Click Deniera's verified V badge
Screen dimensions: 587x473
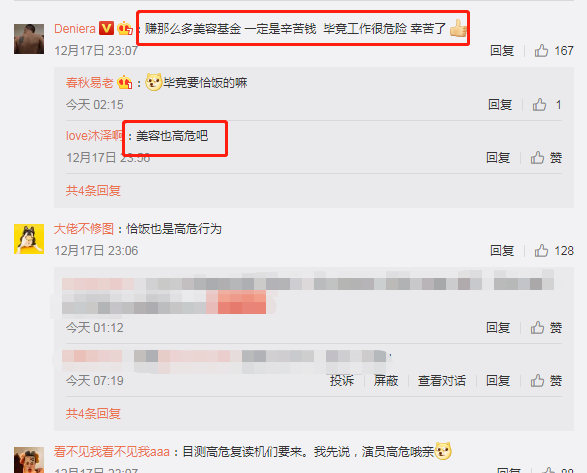(x=106, y=28)
